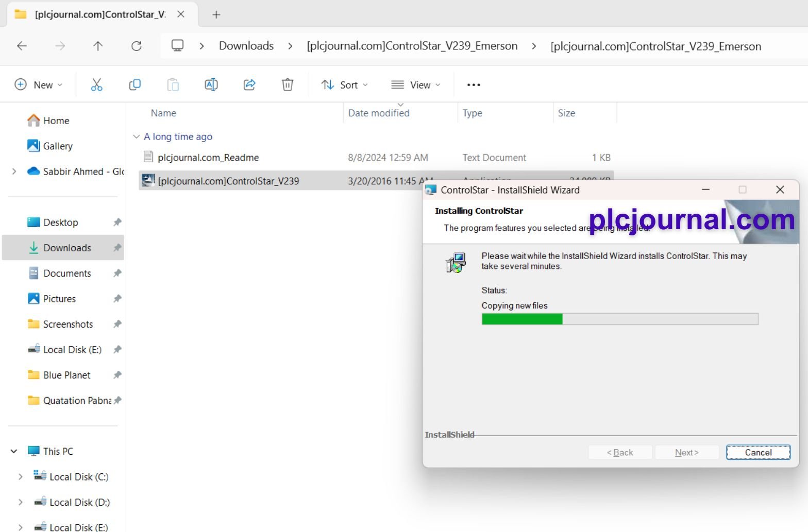Open a new File Explorer tab
The height and width of the screenshot is (532, 808).
coord(216,14)
